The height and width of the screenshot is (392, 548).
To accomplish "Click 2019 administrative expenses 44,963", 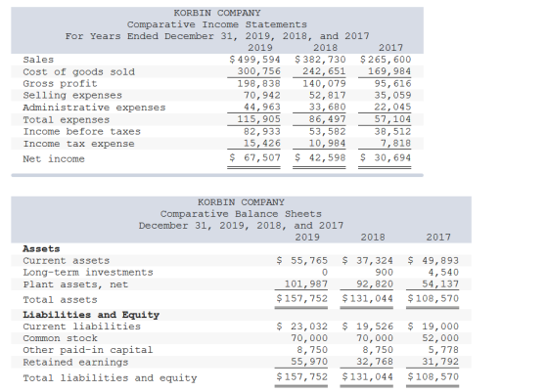I will tap(262, 107).
